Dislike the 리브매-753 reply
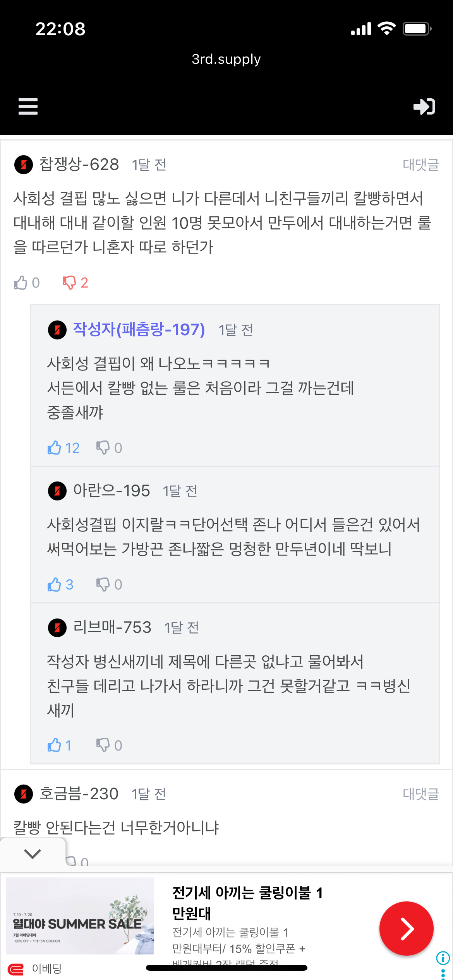453x980 pixels. pyautogui.click(x=103, y=745)
